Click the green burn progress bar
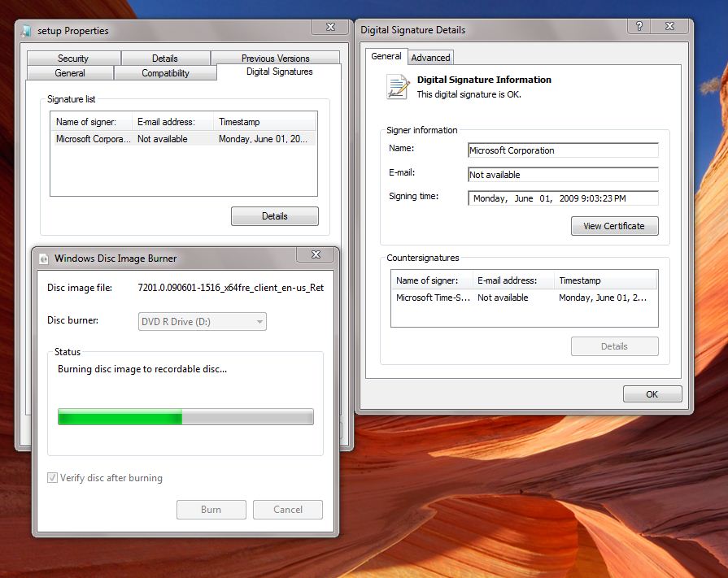This screenshot has width=728, height=578. click(x=185, y=416)
